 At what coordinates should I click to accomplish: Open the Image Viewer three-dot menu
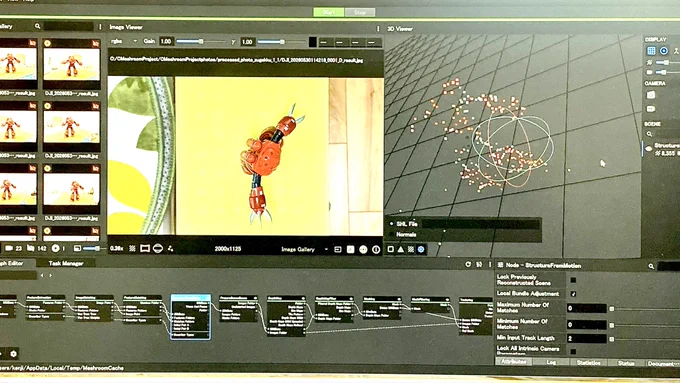(378, 29)
